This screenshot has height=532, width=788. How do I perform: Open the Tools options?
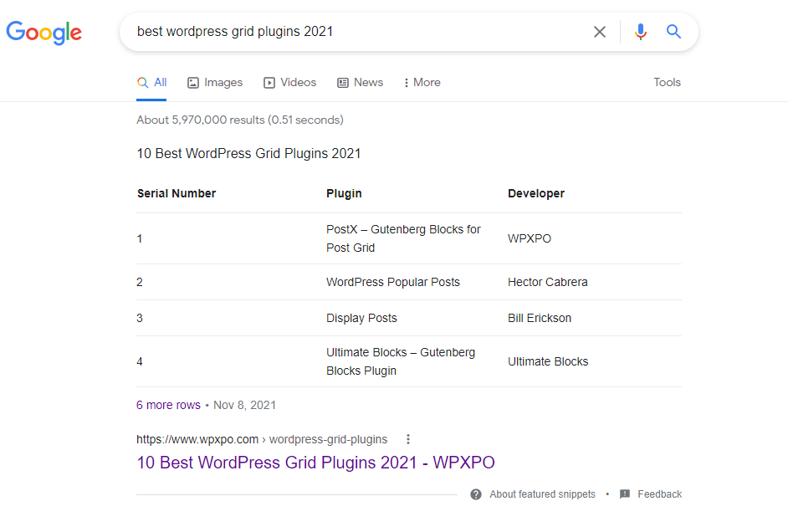(667, 82)
